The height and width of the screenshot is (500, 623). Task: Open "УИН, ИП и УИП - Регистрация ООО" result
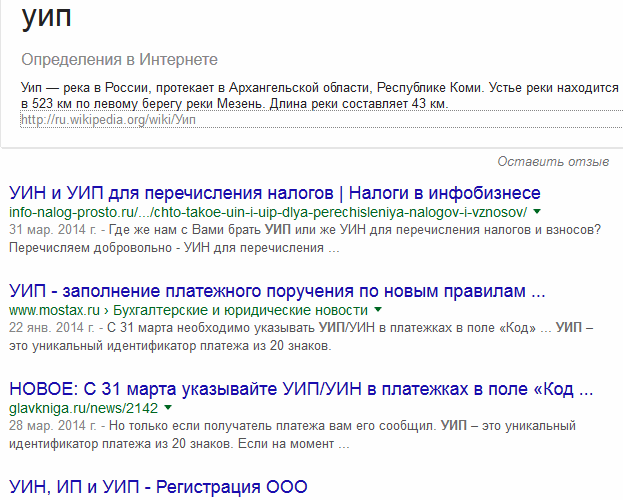click(x=158, y=487)
